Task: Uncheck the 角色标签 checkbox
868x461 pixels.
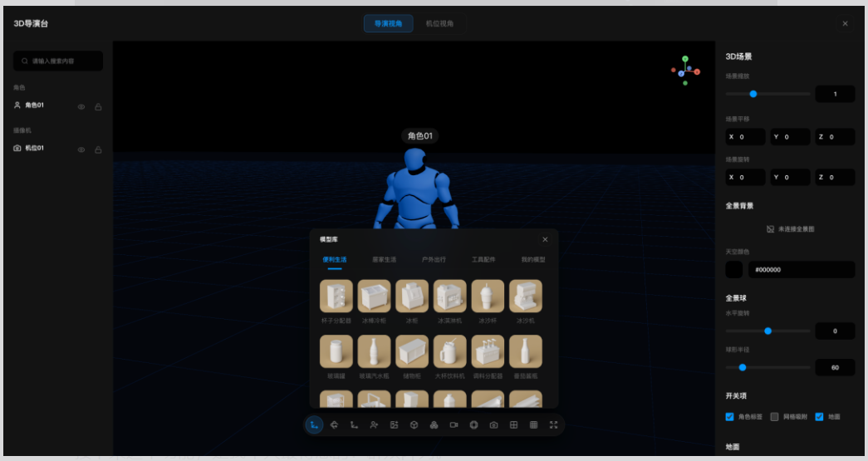Action: (x=729, y=417)
